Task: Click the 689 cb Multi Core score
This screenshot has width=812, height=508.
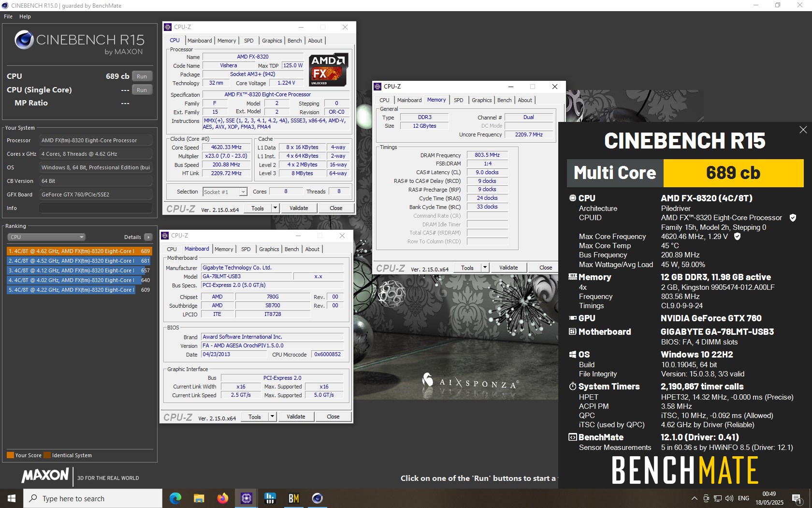Action: [733, 173]
